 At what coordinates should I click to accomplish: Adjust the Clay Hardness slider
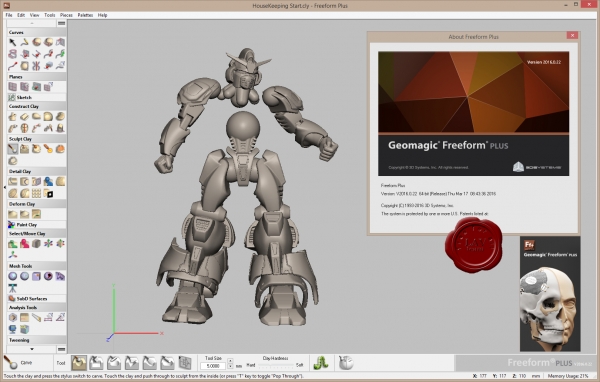click(x=275, y=366)
